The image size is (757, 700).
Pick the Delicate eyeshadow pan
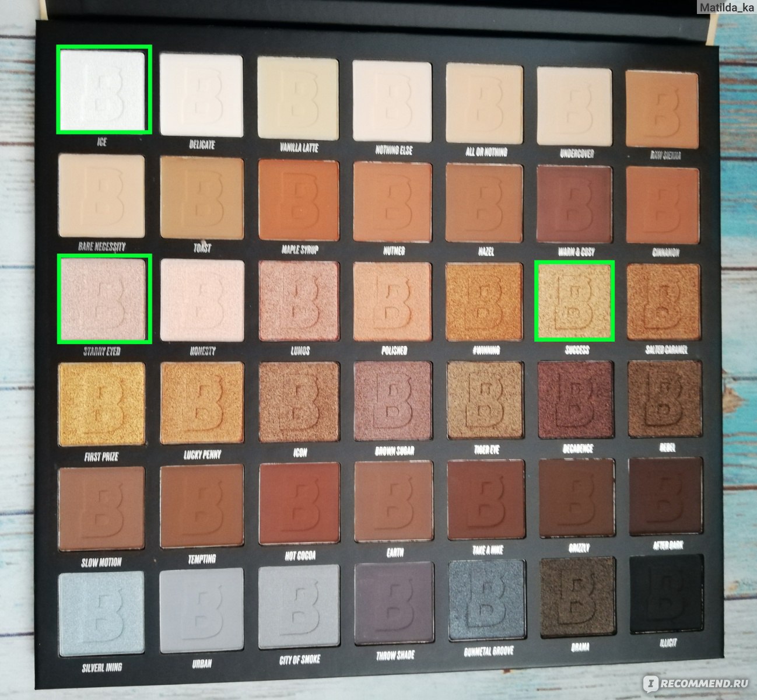(x=202, y=94)
